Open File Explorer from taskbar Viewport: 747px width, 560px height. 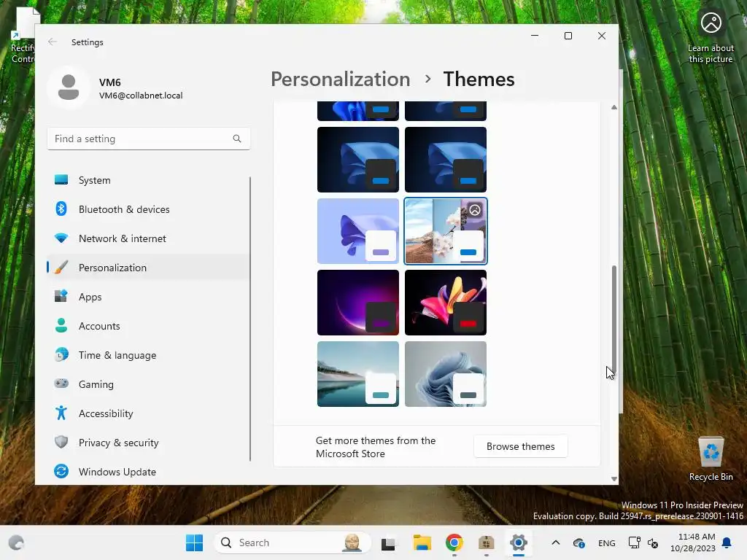[x=422, y=542]
